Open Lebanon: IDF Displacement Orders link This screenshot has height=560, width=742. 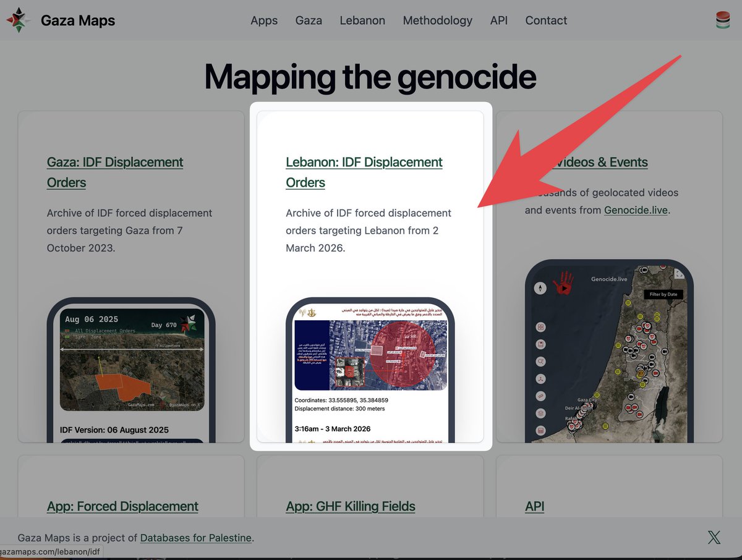364,172
